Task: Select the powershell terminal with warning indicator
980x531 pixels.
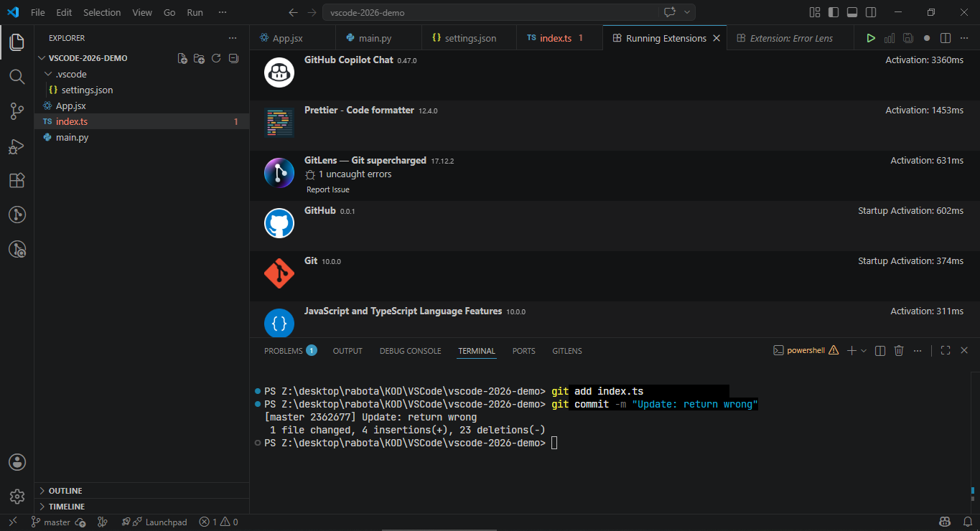Action: pos(806,350)
